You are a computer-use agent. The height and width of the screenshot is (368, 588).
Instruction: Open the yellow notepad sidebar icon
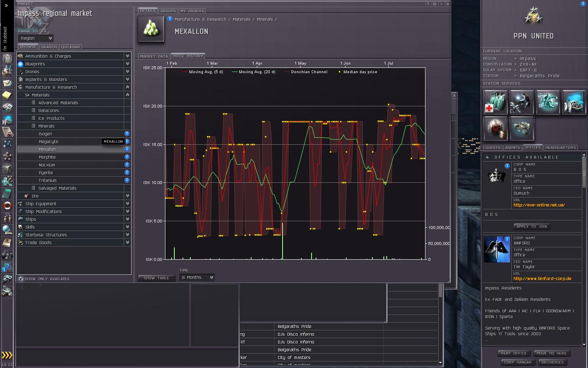click(x=7, y=95)
